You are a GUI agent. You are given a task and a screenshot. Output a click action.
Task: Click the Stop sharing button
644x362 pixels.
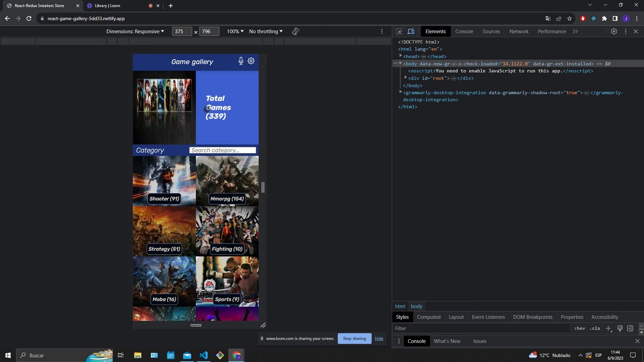[x=355, y=338]
